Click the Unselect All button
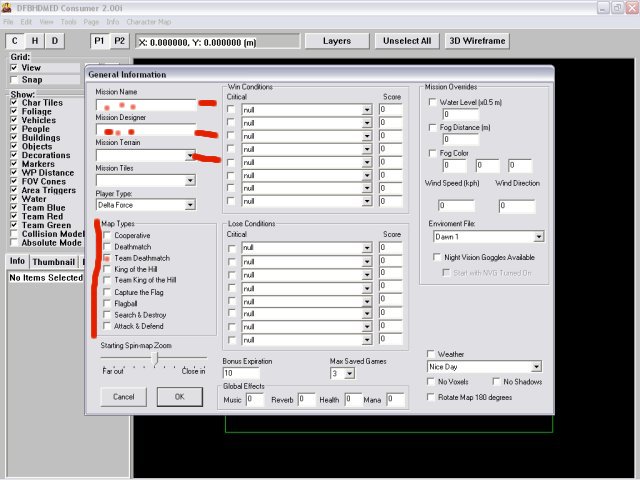The image size is (640, 480). click(x=406, y=41)
